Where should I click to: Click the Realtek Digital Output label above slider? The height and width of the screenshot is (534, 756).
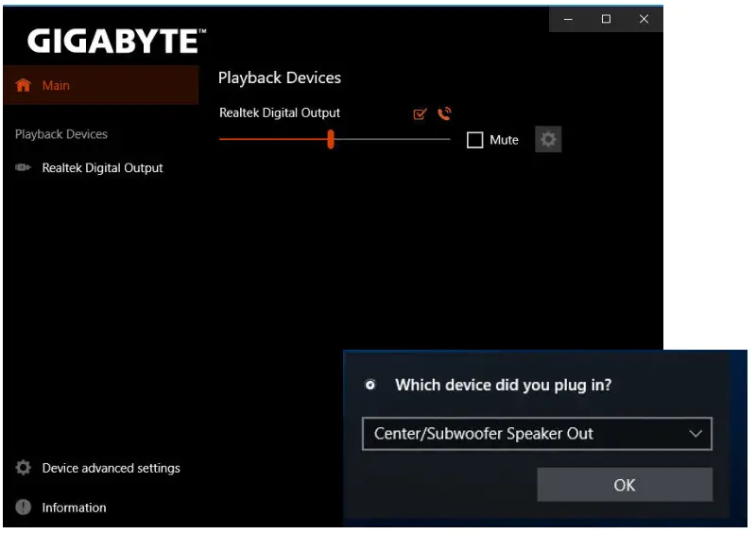coord(280,112)
